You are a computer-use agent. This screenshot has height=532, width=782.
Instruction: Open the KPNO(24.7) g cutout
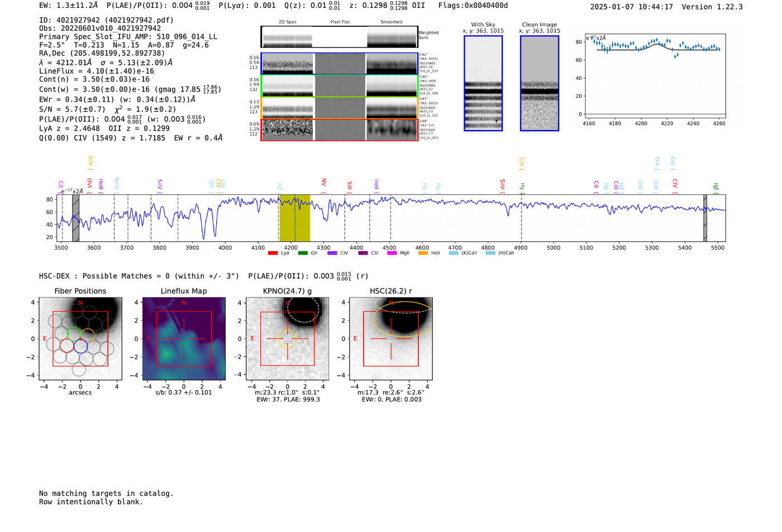point(288,339)
